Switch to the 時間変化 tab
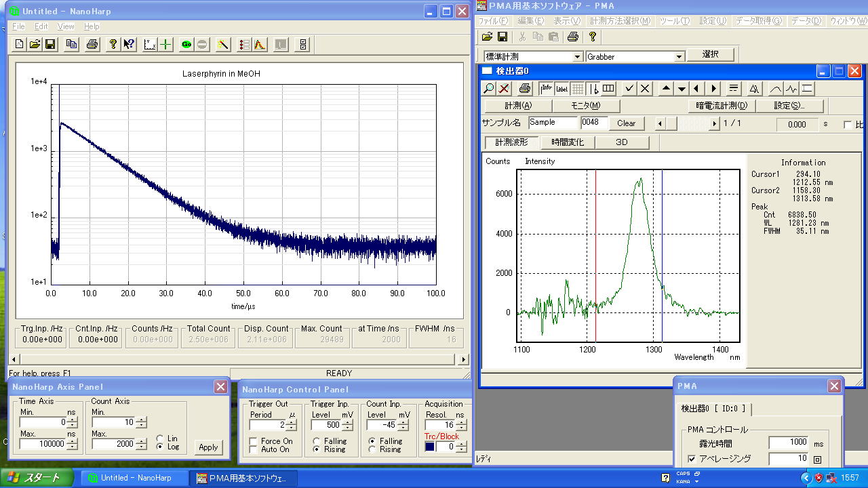Viewport: 868px width, 488px height. click(x=566, y=142)
